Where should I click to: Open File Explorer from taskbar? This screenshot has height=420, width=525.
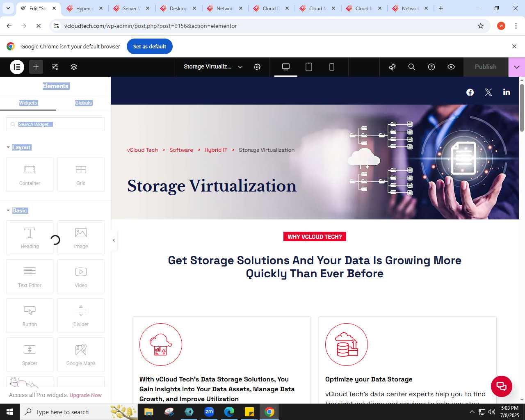(x=149, y=412)
